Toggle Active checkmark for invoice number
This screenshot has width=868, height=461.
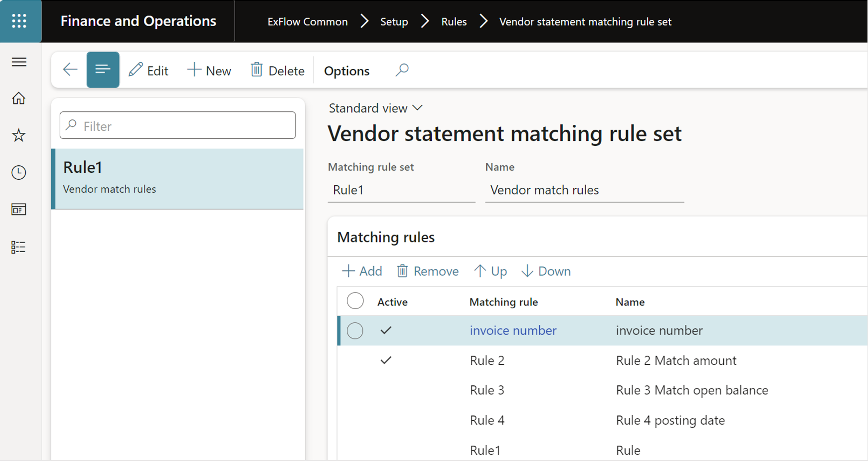point(386,331)
